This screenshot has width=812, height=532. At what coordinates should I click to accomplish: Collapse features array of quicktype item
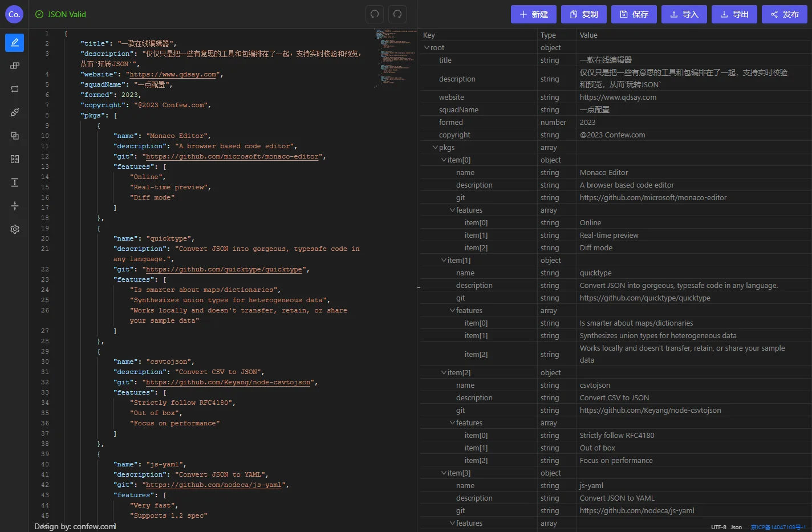pyautogui.click(x=453, y=310)
